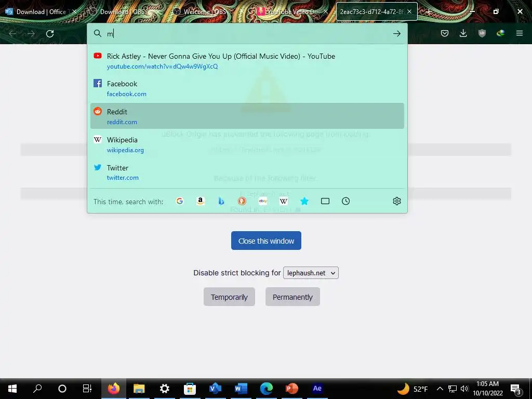The width and height of the screenshot is (532, 399).
Task: Open the uBlock Origin extension icon
Action: click(482, 33)
